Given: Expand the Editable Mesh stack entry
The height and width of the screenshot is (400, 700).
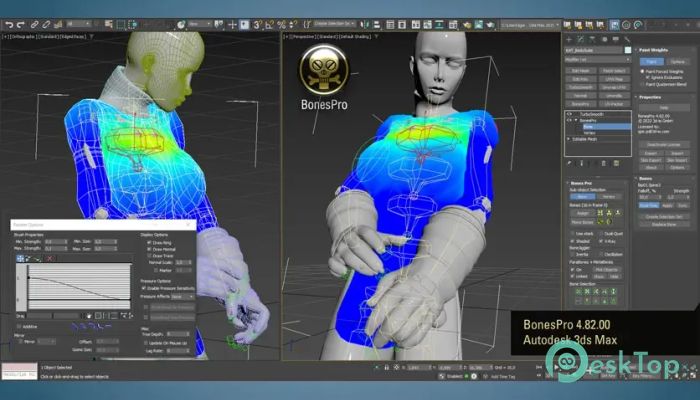Looking at the screenshot, I should click(568, 139).
